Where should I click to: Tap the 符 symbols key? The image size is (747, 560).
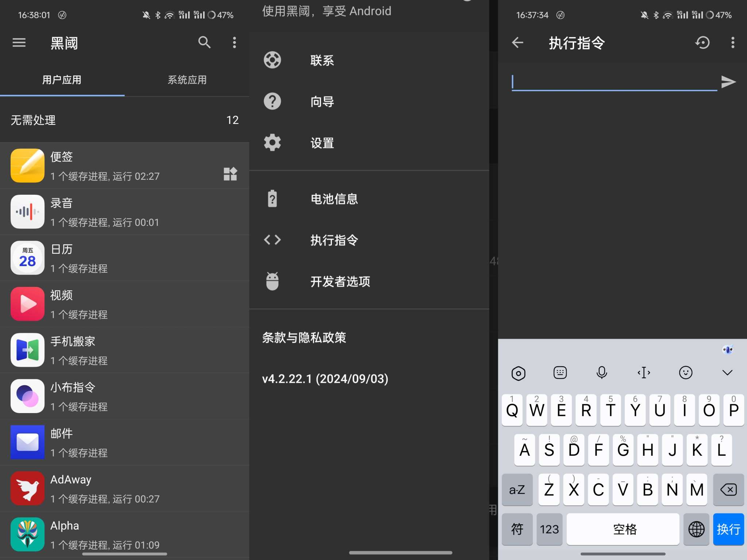(517, 529)
